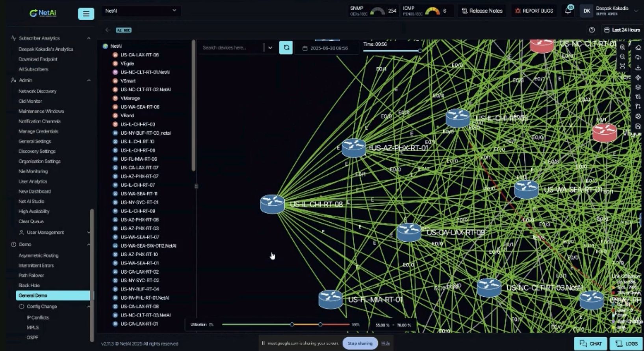Viewport: 644px width, 351px height.
Task: Select Asymmetric Routing demo
Action: [x=38, y=255]
